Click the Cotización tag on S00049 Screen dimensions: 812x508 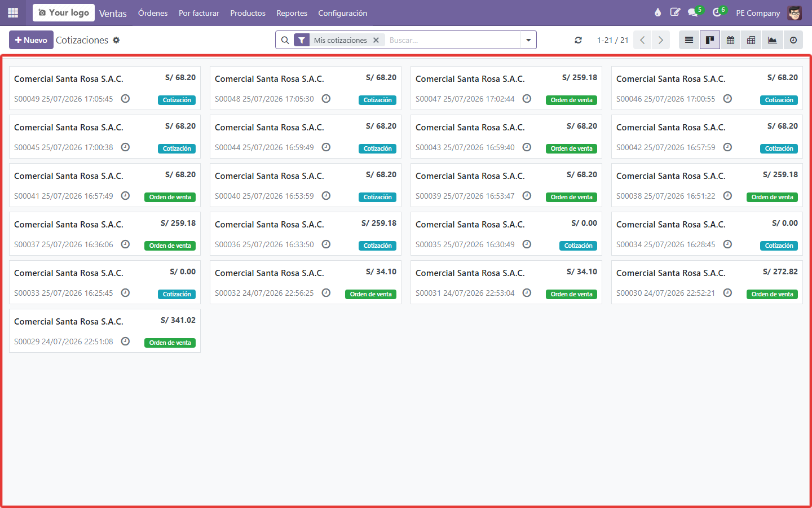click(x=177, y=100)
